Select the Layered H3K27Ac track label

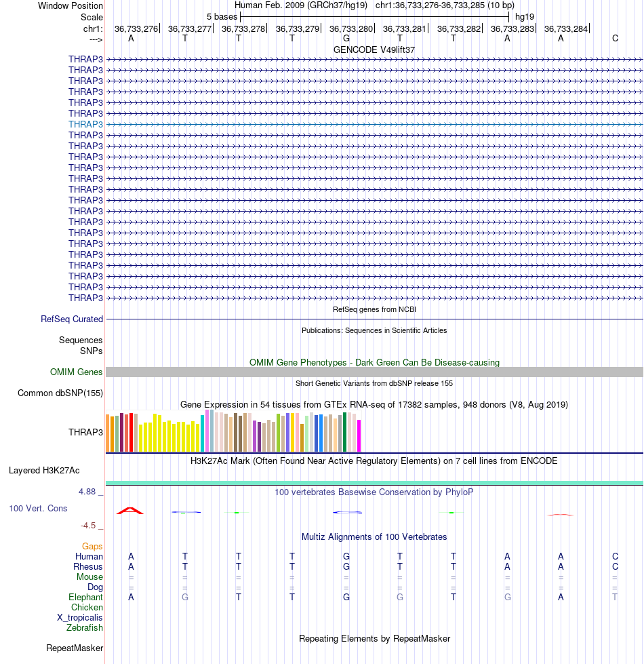click(44, 471)
